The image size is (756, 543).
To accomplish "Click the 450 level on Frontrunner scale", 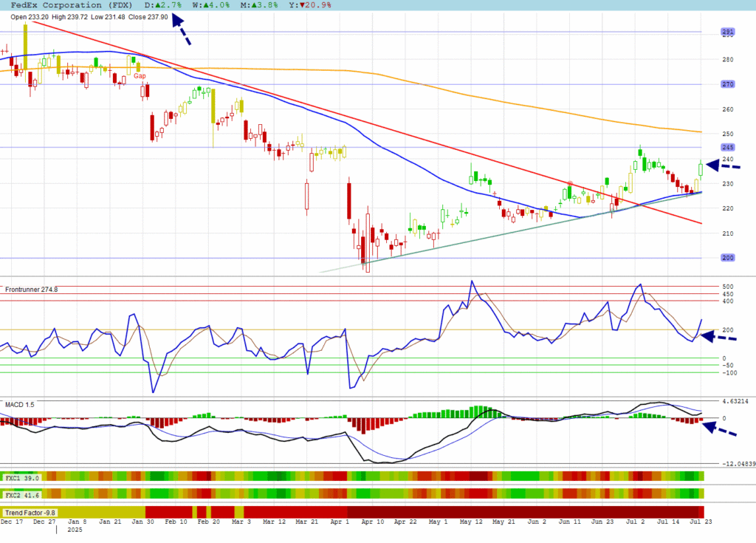I will pyautogui.click(x=727, y=294).
